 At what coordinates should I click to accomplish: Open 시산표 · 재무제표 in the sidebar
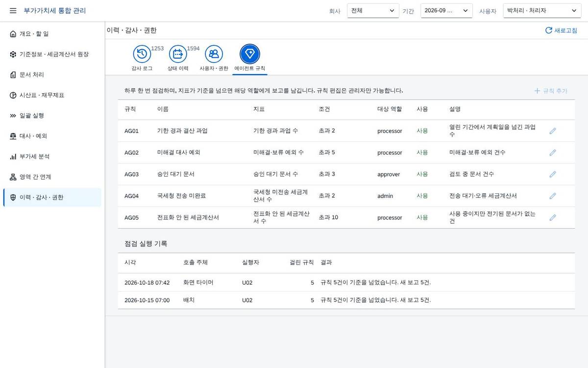(x=52, y=95)
